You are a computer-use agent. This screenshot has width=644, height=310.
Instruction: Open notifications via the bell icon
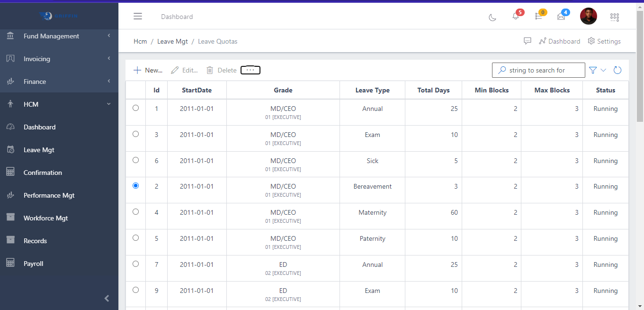(515, 17)
